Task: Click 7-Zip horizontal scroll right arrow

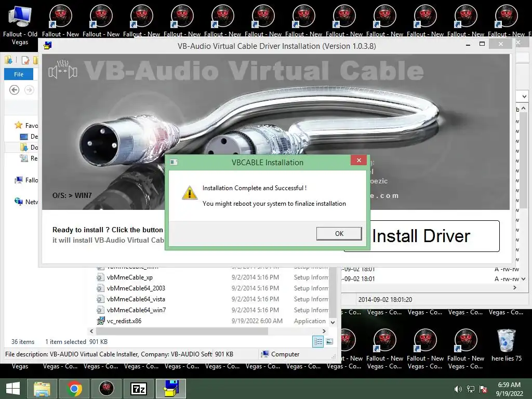Action: point(515,288)
